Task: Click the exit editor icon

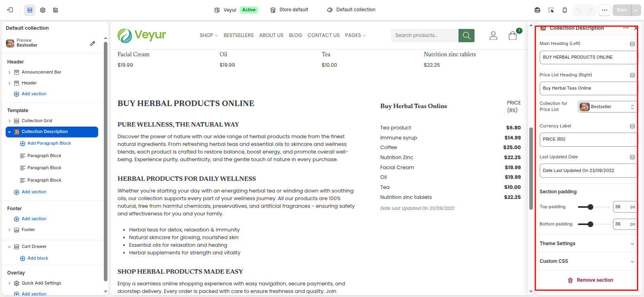Action: click(x=10, y=10)
